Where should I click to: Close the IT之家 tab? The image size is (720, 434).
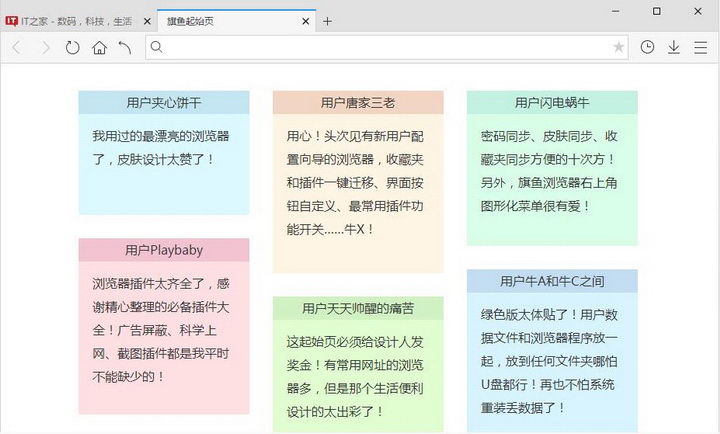pos(147,21)
